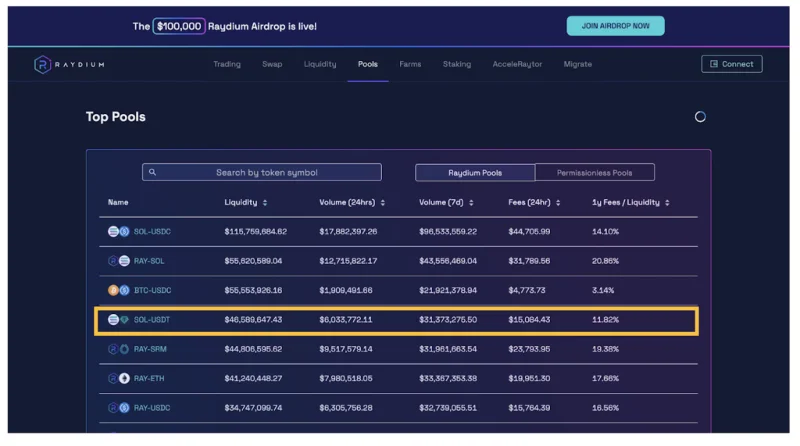Click volume value $6,033,772.11

pos(346,319)
